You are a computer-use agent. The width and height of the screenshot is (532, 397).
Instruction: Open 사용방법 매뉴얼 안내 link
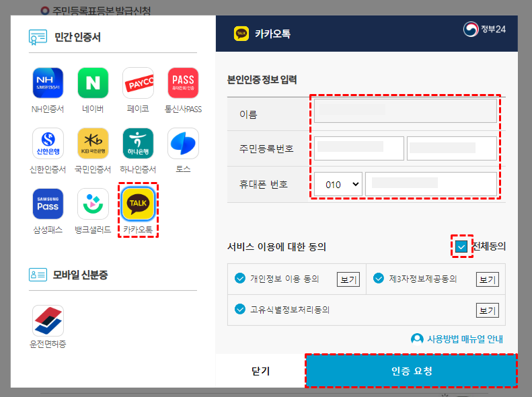[457, 339]
